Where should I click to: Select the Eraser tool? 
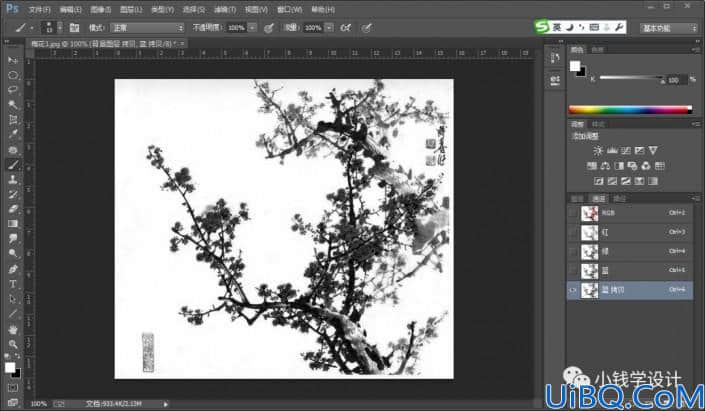(13, 209)
